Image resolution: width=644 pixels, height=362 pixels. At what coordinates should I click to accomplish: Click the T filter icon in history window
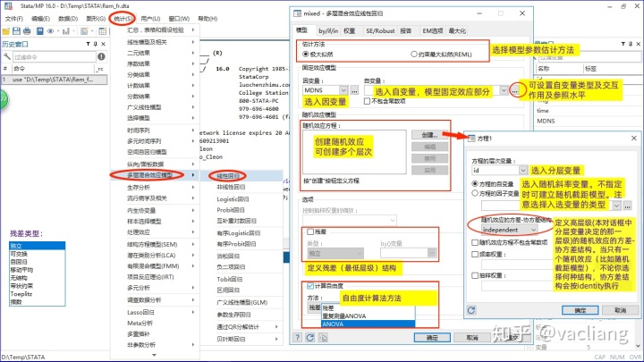(88, 44)
